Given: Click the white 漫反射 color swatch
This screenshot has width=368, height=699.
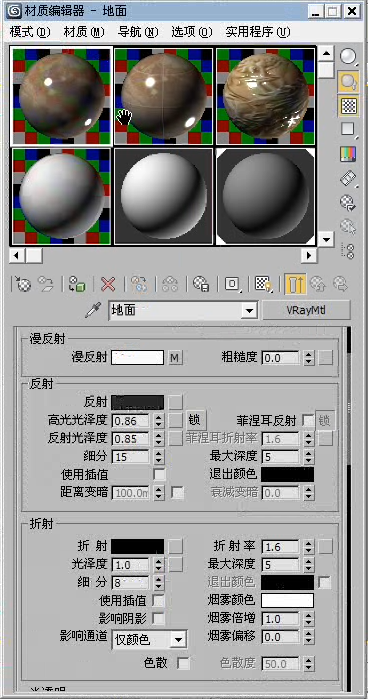Looking at the screenshot, I should (x=137, y=358).
